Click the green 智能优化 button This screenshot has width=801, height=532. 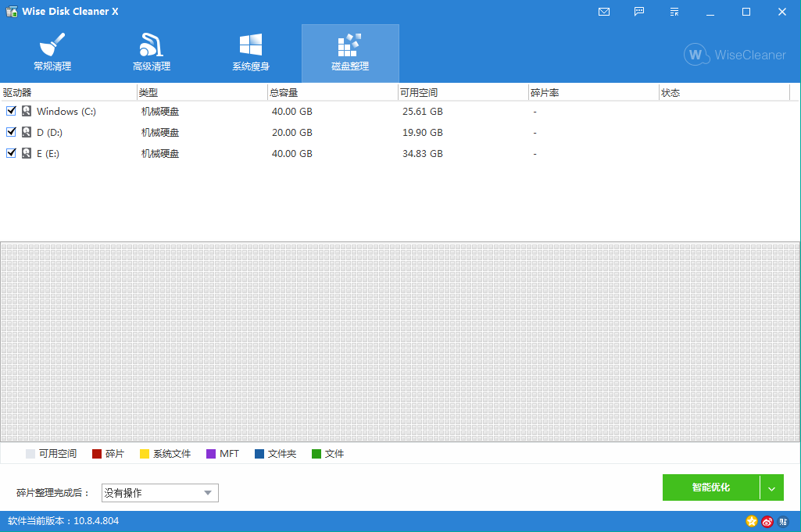[x=710, y=487]
